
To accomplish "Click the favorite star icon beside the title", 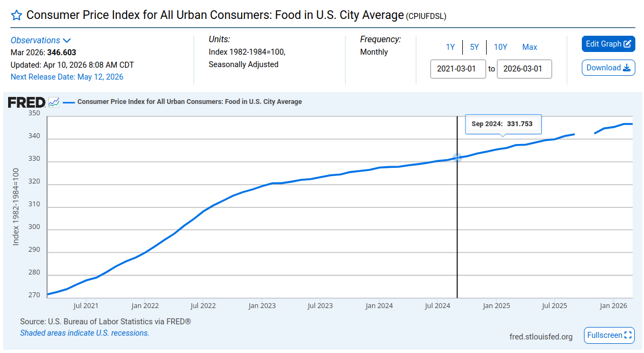I will [16, 16].
